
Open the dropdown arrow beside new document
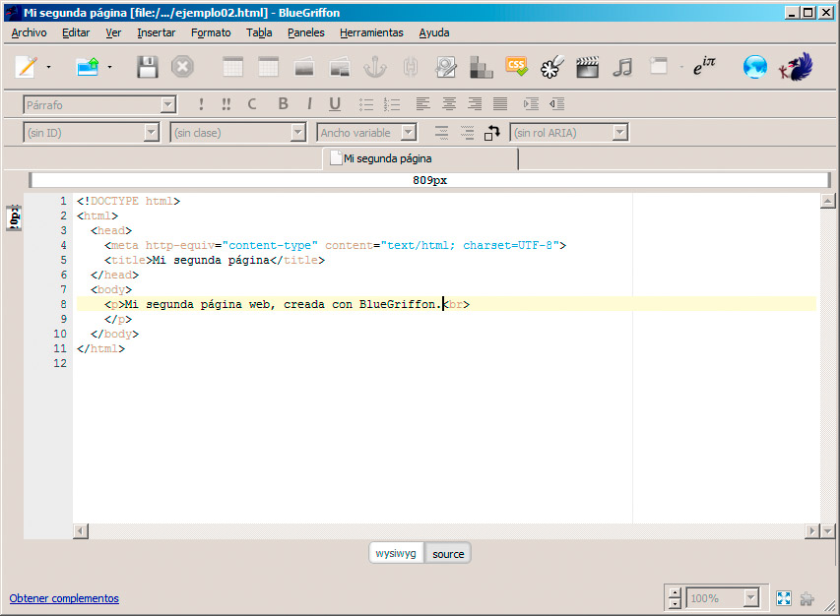pyautogui.click(x=49, y=68)
